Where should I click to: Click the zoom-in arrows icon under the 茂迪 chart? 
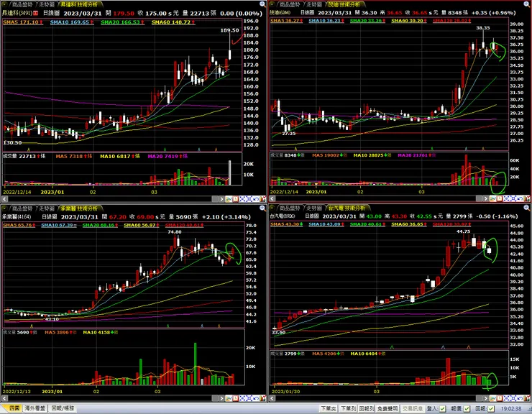[x=507, y=198]
